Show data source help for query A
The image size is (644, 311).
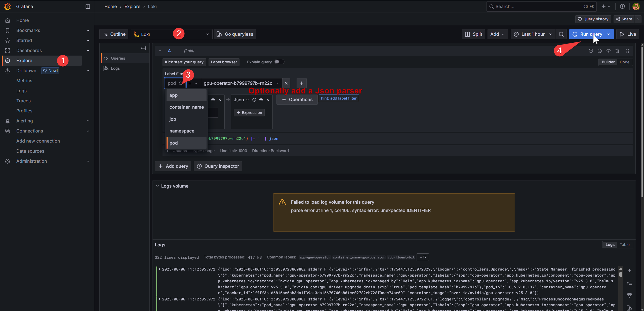coord(591,51)
